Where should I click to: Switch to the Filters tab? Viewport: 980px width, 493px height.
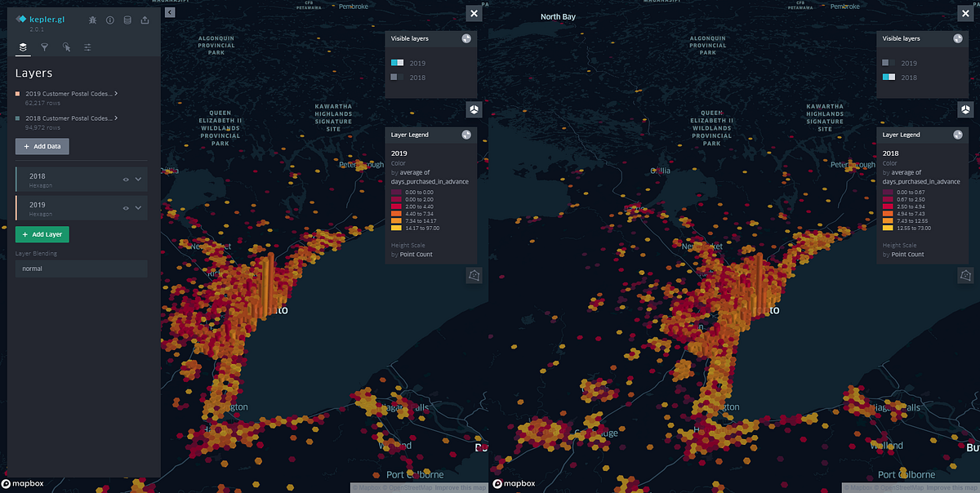point(45,47)
